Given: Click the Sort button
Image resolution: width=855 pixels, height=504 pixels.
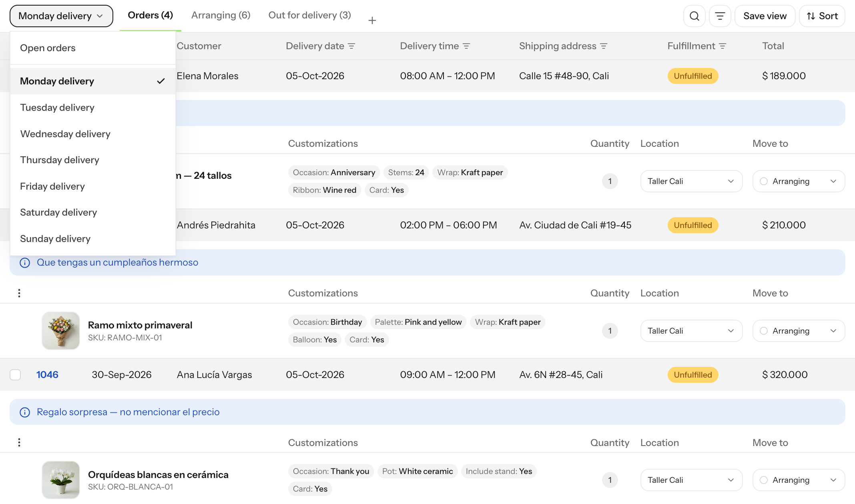Looking at the screenshot, I should (822, 16).
